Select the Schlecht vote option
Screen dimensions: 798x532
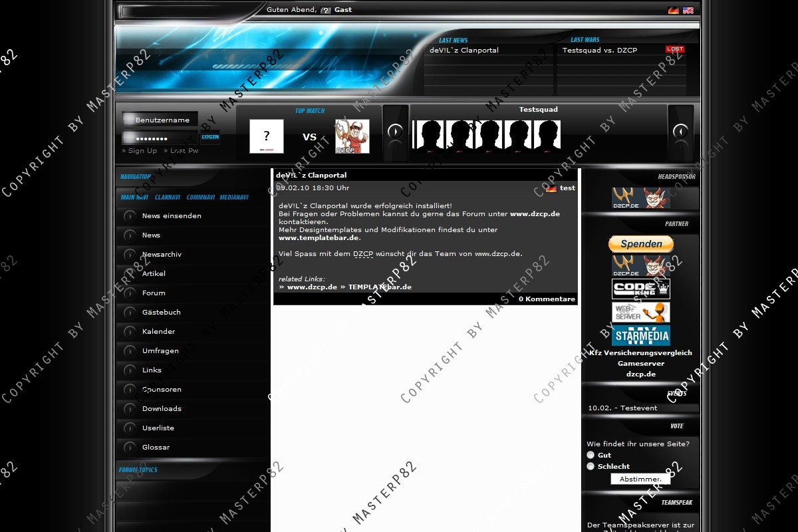[x=591, y=466]
